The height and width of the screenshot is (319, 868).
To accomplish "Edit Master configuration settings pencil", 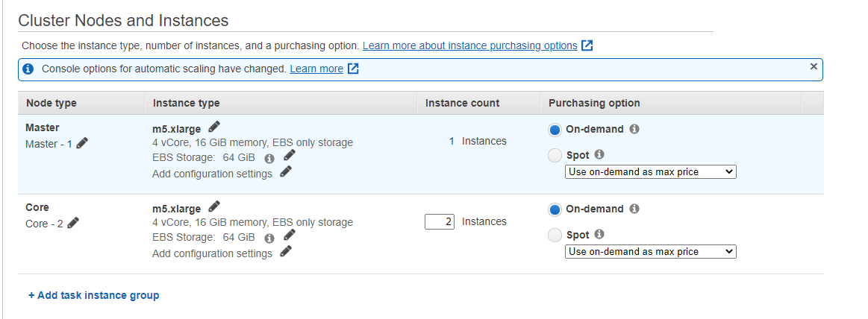I will [x=286, y=172].
